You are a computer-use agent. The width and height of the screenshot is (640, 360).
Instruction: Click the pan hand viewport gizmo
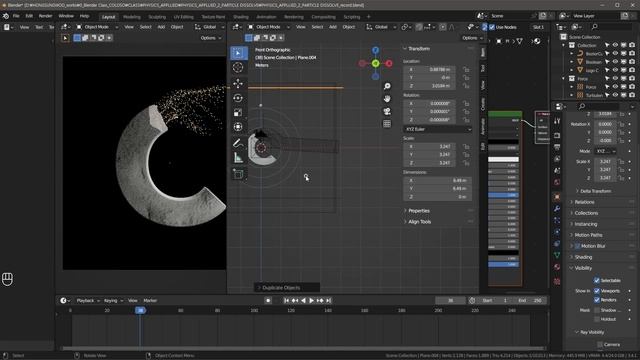(x=387, y=99)
